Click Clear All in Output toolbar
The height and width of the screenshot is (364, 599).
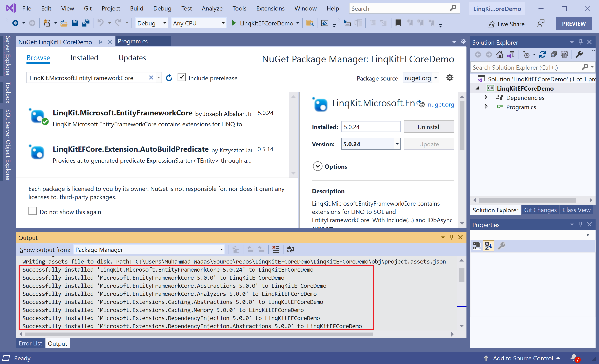276,249
